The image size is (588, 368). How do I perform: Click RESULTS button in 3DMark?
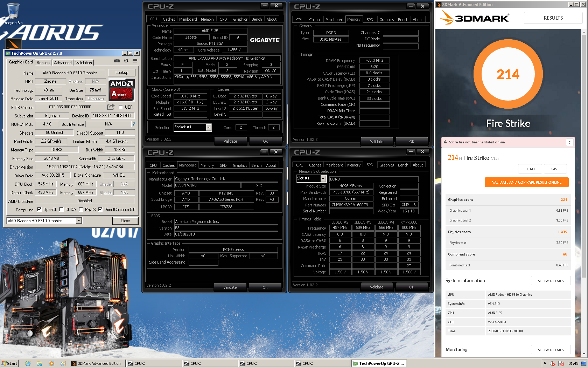click(553, 18)
